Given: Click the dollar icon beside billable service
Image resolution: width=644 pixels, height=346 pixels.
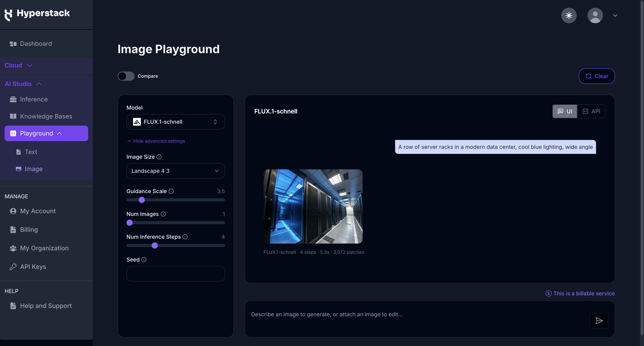Looking at the screenshot, I should tap(548, 293).
